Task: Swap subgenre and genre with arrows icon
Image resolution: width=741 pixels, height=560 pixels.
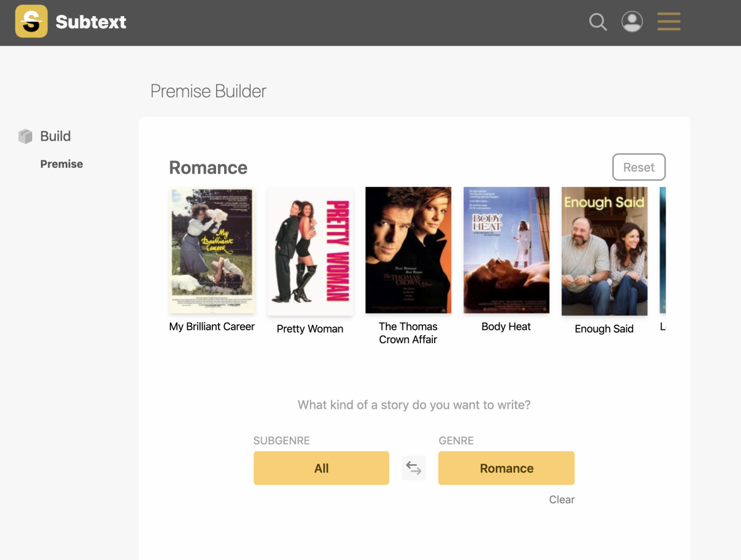Action: tap(414, 469)
